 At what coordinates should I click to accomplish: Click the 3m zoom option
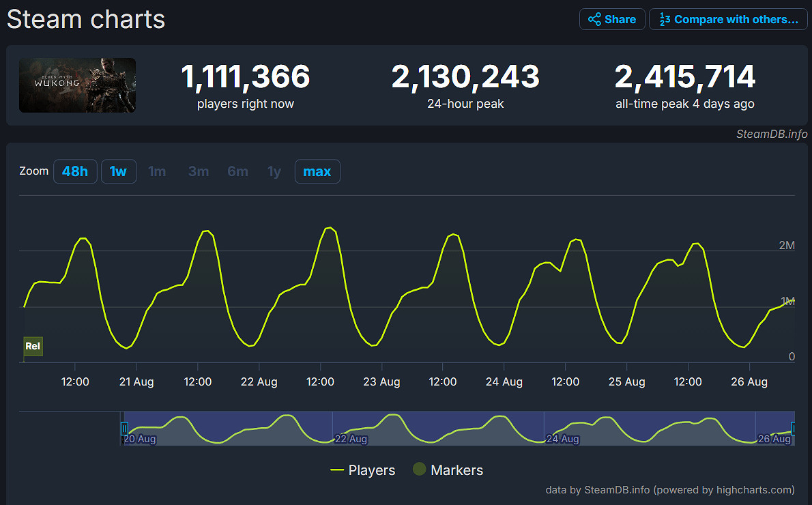pos(199,171)
